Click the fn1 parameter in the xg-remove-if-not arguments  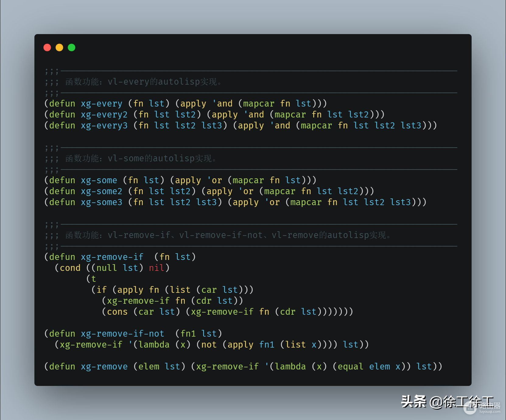point(188,334)
